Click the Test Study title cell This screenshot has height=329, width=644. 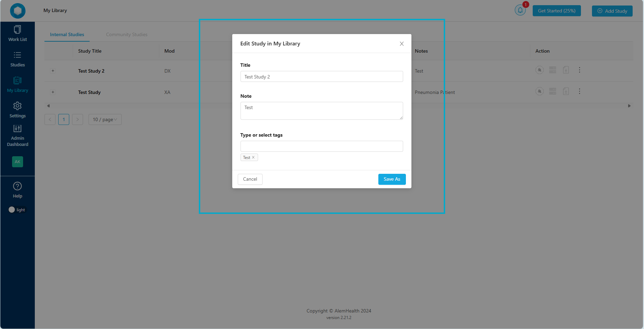tap(90, 92)
